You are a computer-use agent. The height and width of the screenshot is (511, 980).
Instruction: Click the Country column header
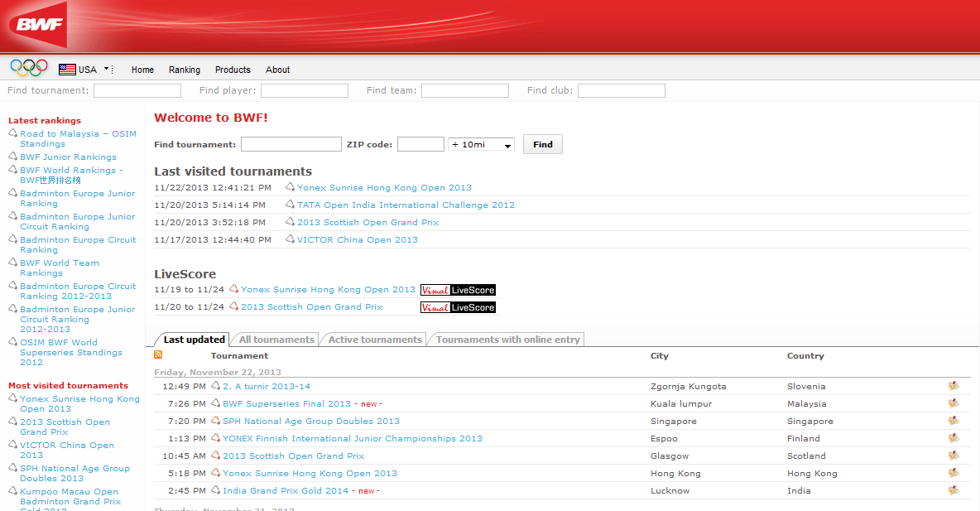point(805,355)
